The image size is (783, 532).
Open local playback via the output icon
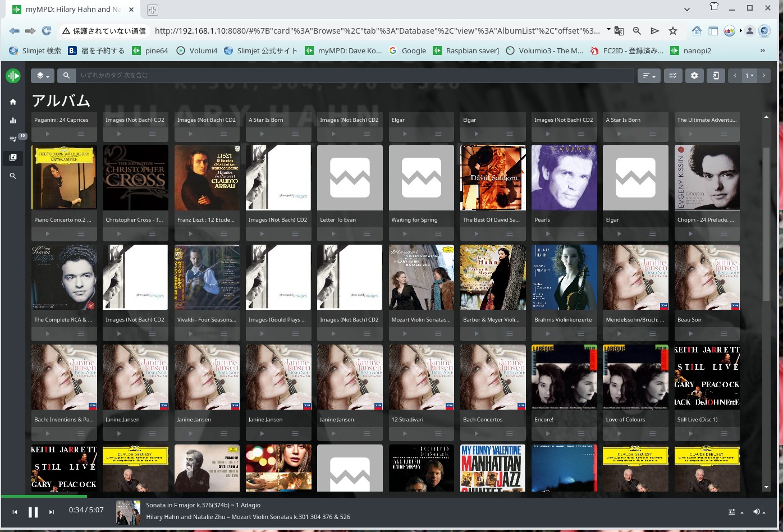tap(716, 75)
